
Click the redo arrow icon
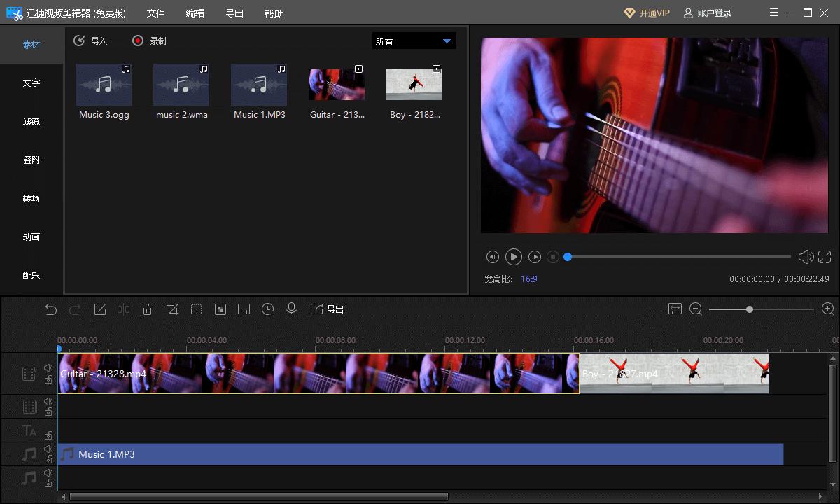tap(75, 309)
